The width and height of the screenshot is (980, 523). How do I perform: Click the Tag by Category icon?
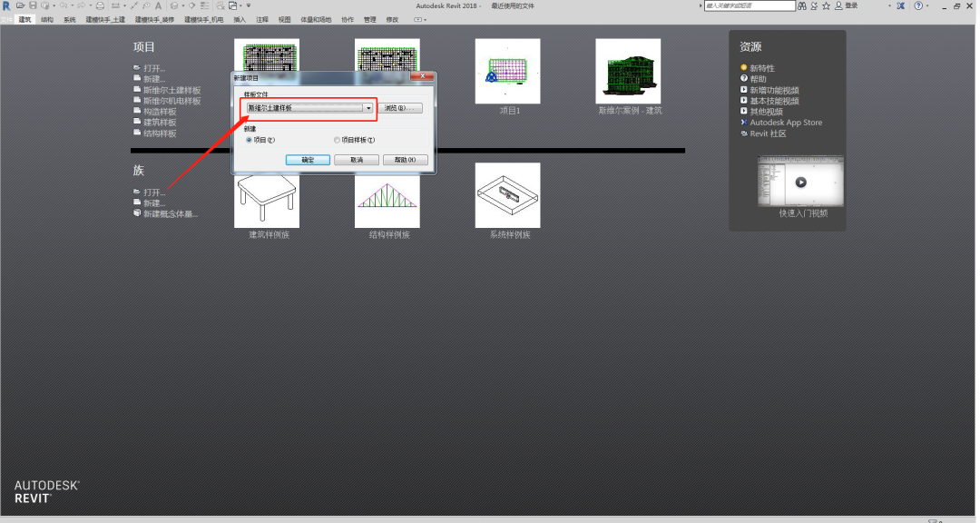coord(146,5)
